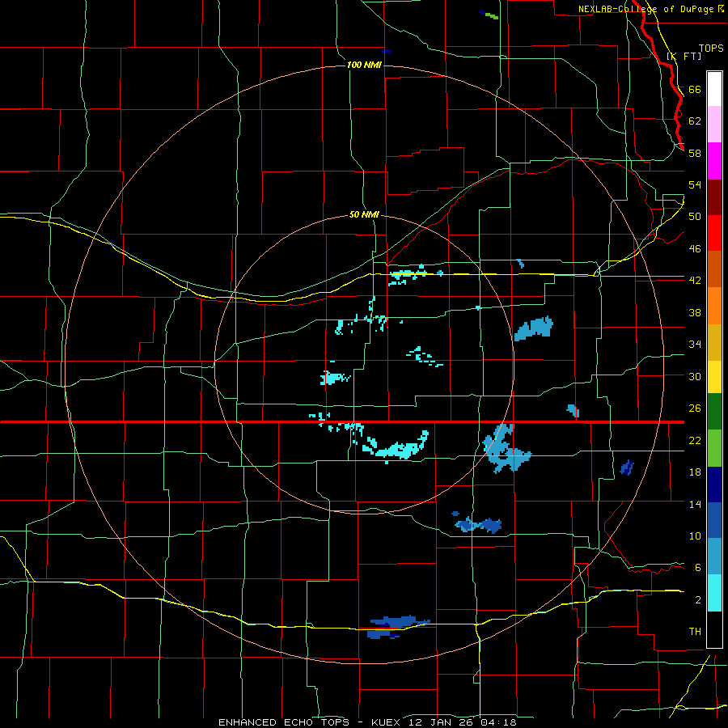The height and width of the screenshot is (728, 728).
Task: Select the '30' legend value
Action: coord(695,376)
